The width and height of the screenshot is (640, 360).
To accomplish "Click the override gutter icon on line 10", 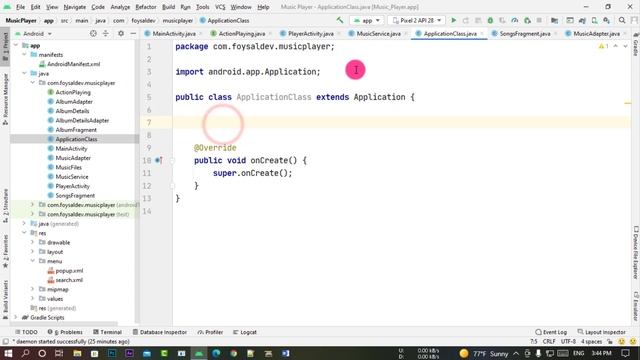I will 159,160.
